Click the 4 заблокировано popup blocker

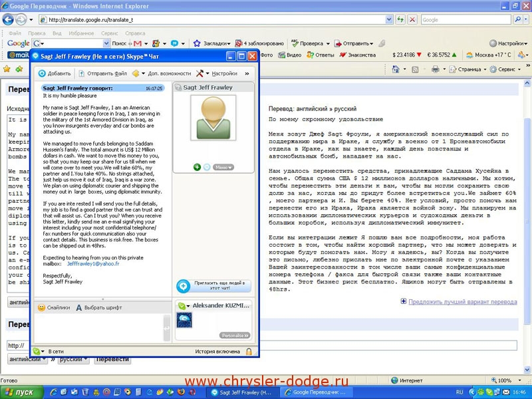(259, 43)
